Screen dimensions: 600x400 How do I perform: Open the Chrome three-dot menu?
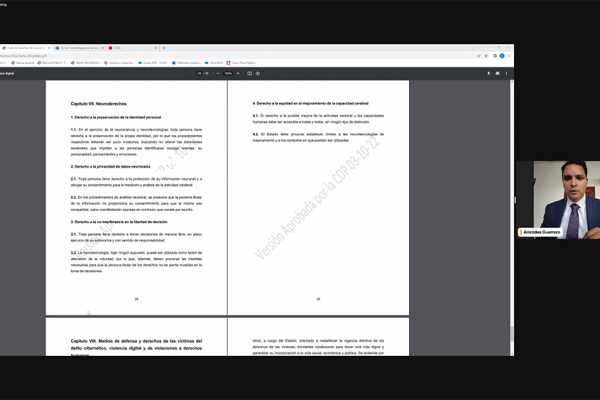click(x=509, y=56)
